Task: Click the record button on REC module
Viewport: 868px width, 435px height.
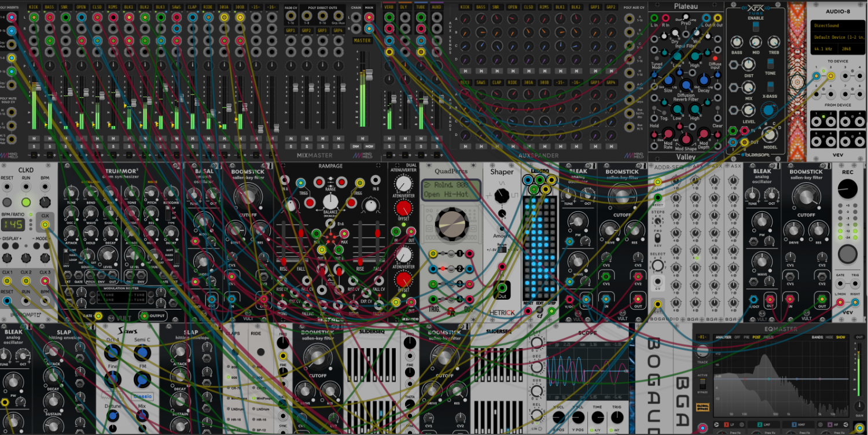Action: [848, 254]
